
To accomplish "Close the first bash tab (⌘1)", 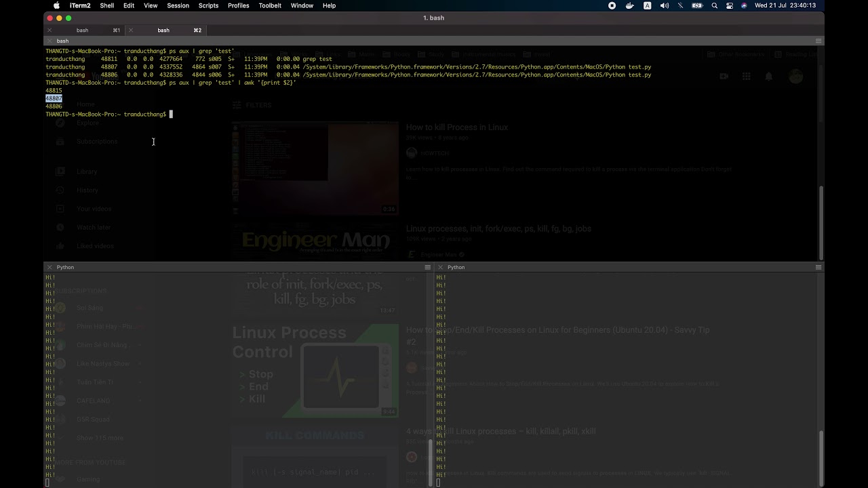I will pyautogui.click(x=50, y=30).
